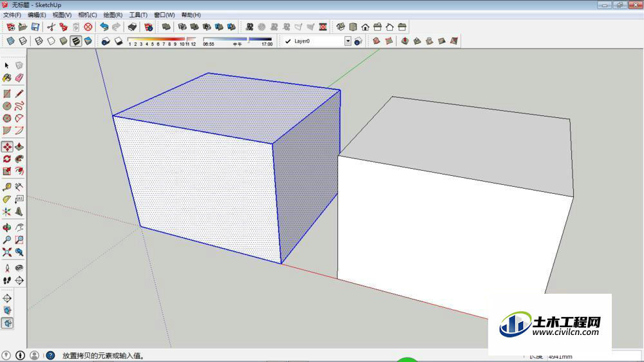Screen dimensions: 644x362
Task: Choose the Zoom magnifier tool
Action: (x=7, y=240)
